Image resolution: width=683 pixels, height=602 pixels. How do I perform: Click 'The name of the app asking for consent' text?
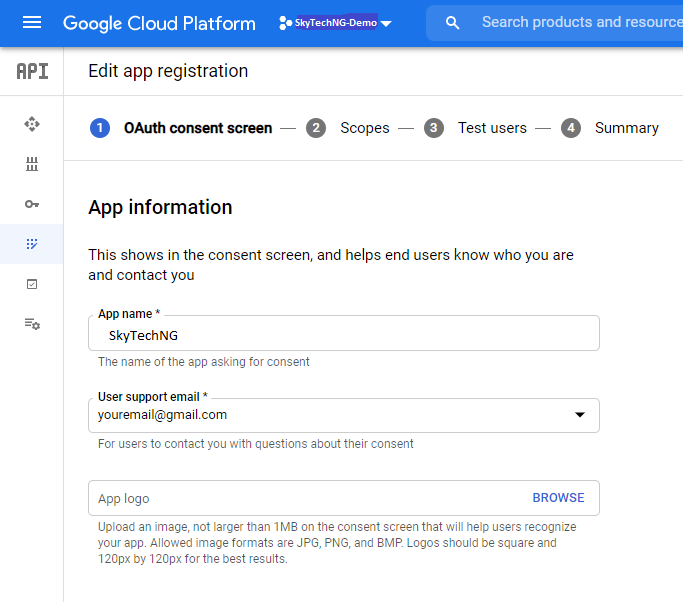[203, 362]
